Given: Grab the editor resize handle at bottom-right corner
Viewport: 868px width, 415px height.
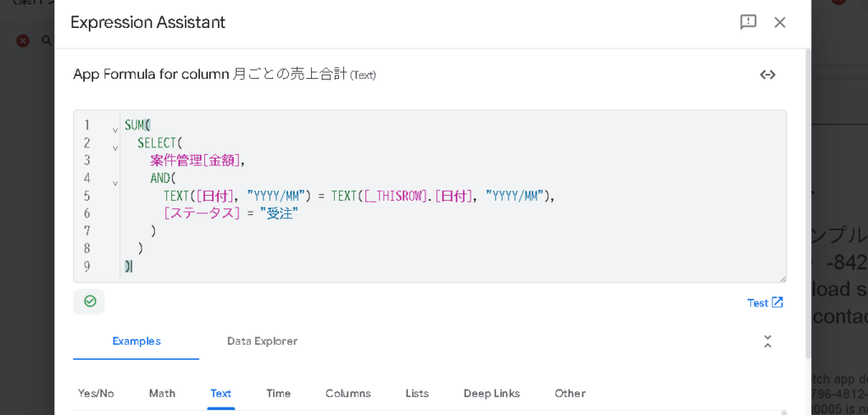Looking at the screenshot, I should pos(782,279).
